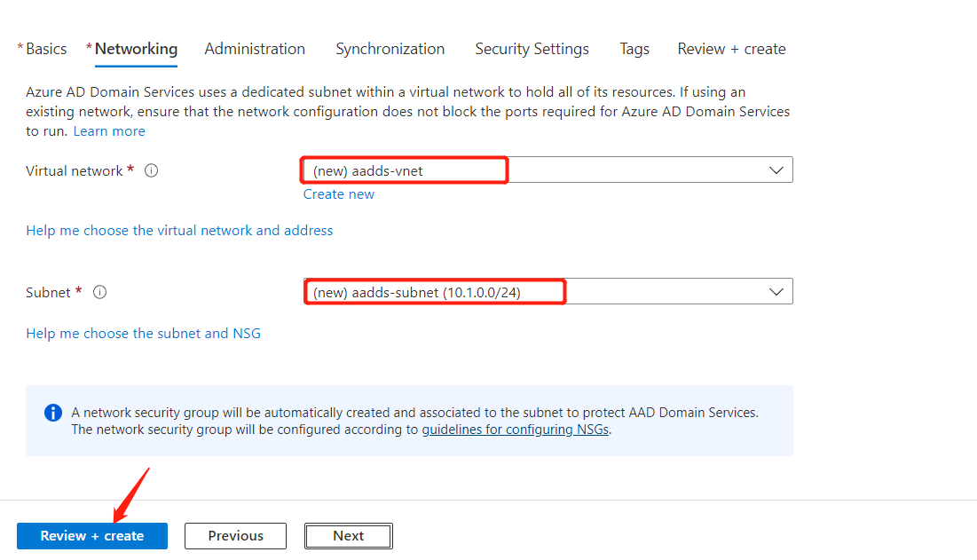Select the Networking tab
The image size is (977, 560).
click(x=136, y=49)
